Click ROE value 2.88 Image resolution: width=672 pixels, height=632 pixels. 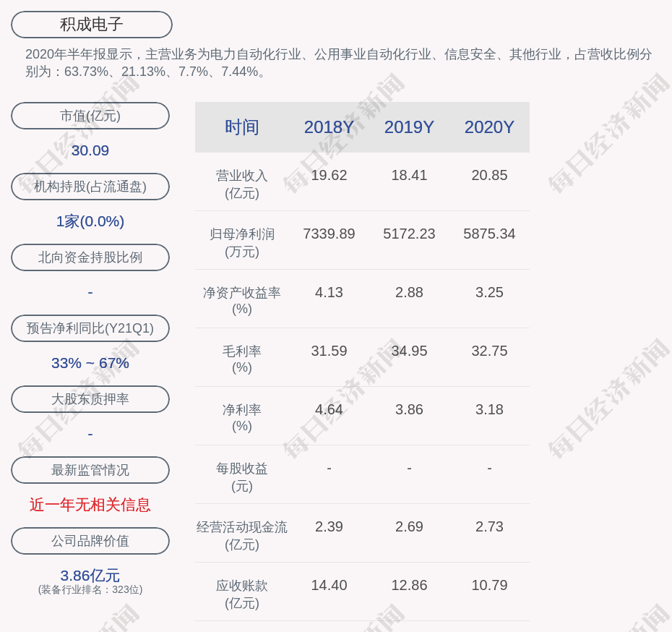point(409,292)
